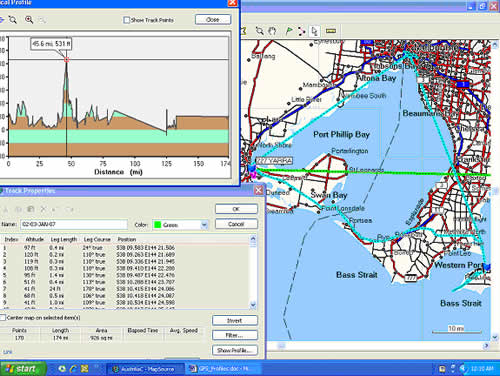The height and width of the screenshot is (376, 500).
Task: Select track point row 7 with 24 ft leg
Action: (125, 289)
